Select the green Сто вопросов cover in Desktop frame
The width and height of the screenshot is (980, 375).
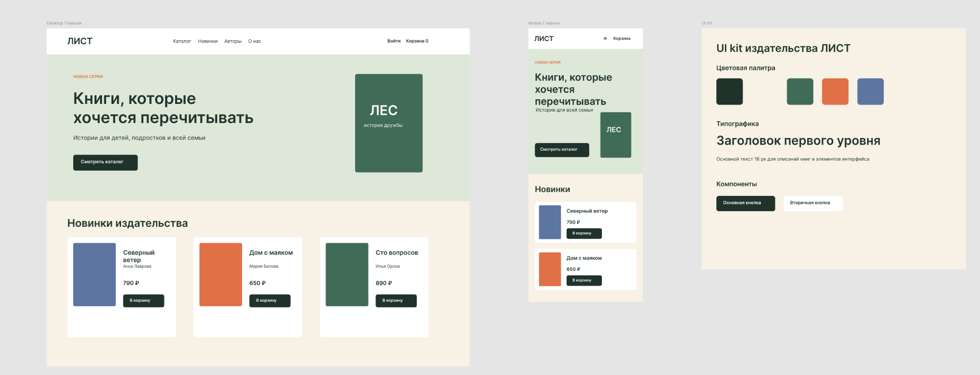click(x=347, y=274)
